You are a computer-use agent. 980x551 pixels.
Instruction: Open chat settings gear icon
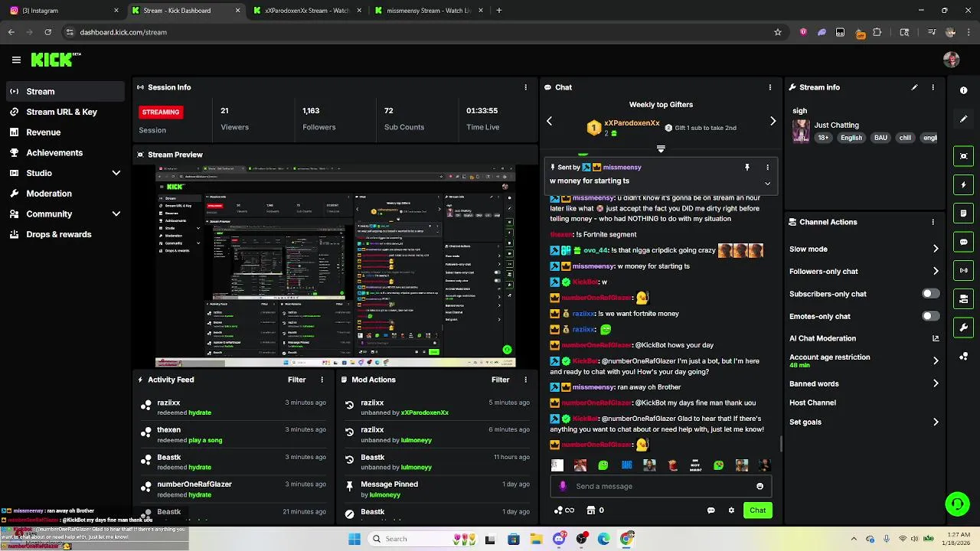coord(731,510)
